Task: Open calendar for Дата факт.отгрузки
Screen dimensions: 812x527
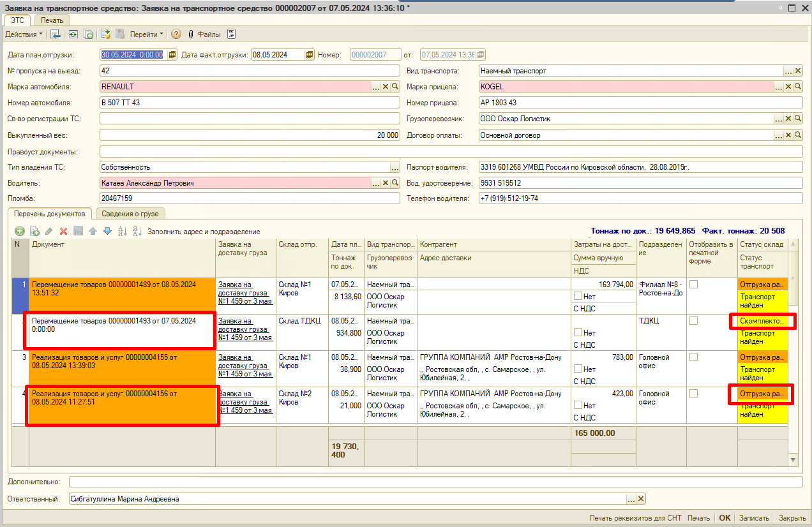Action: [310, 55]
